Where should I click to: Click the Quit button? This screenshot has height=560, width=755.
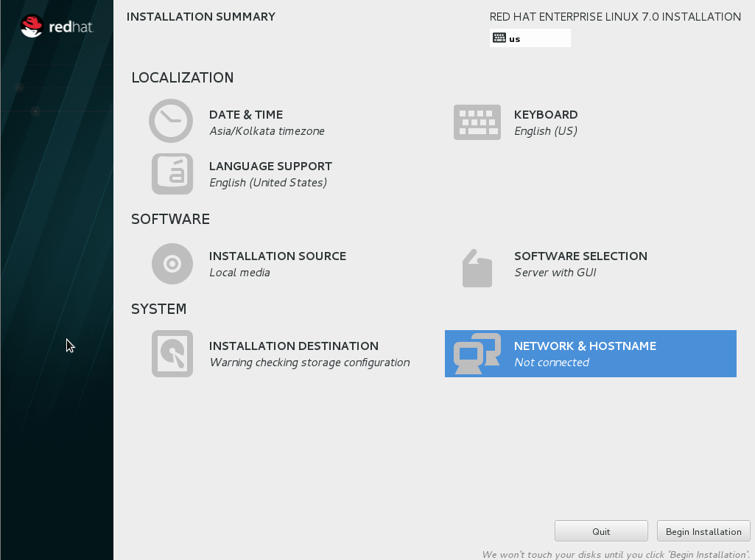tap(601, 531)
